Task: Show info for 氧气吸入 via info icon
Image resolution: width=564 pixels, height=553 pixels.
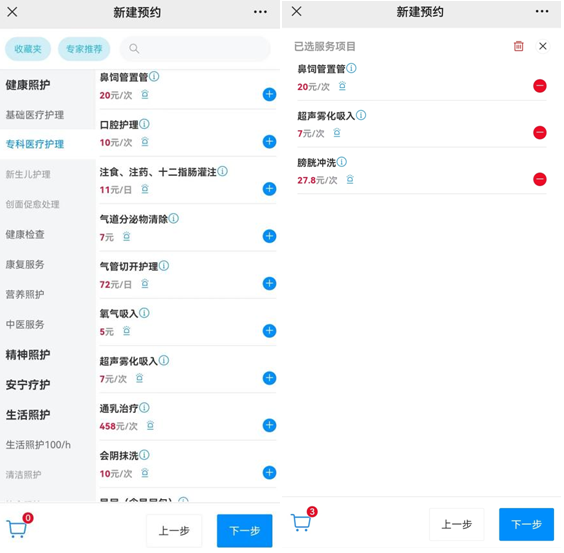Action: point(145,314)
